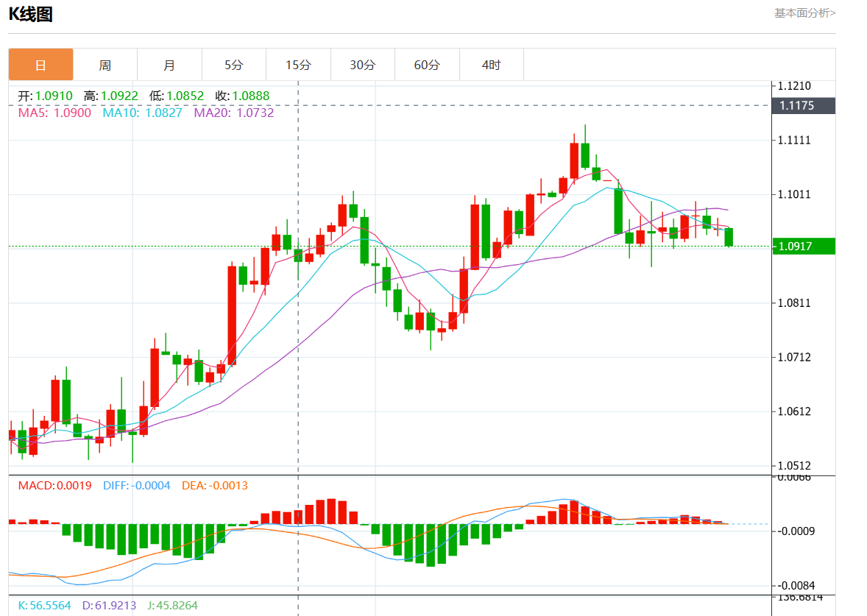Screen dimensions: 867x616
Task: Click the 1.1175 crosshair price label
Action: [x=803, y=106]
